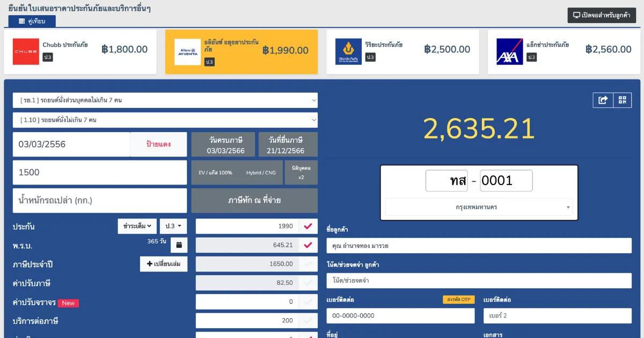644x338 pixels.
Task: Toggle the checkmark beside insurance amount 1990
Action: [x=308, y=226]
